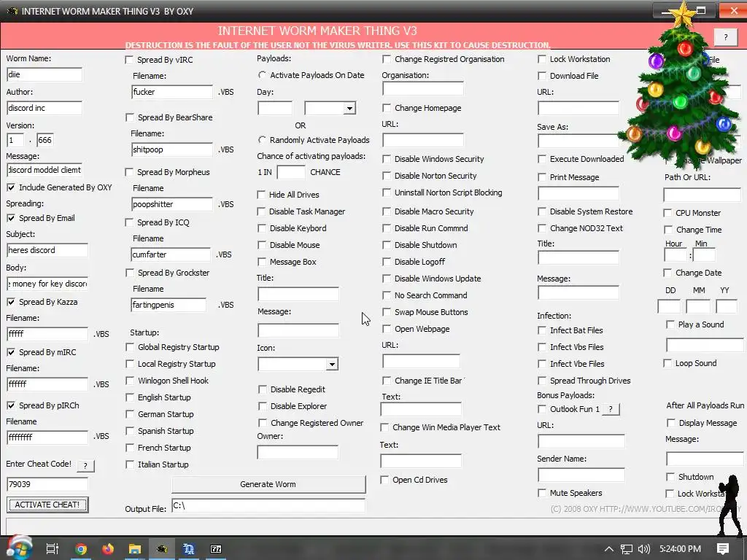
Task: Click the Change Time Hour field
Action: pyautogui.click(x=675, y=255)
